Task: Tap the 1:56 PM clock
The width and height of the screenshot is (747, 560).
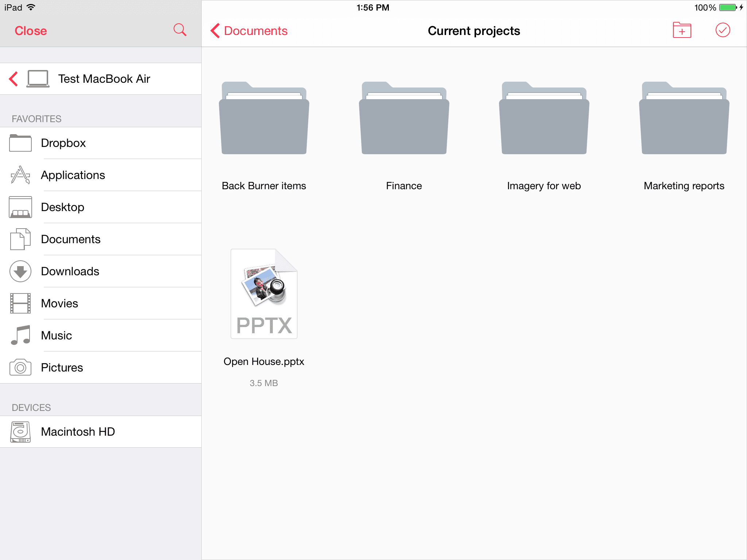Action: (x=373, y=8)
